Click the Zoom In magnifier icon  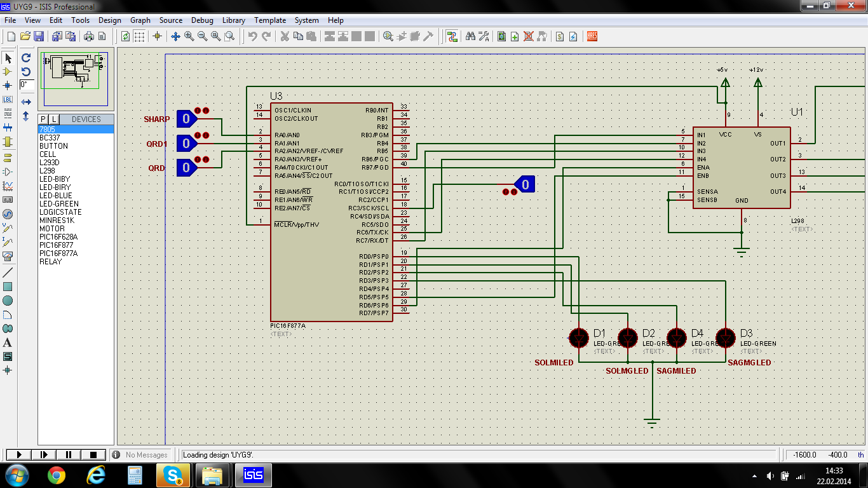[189, 37]
